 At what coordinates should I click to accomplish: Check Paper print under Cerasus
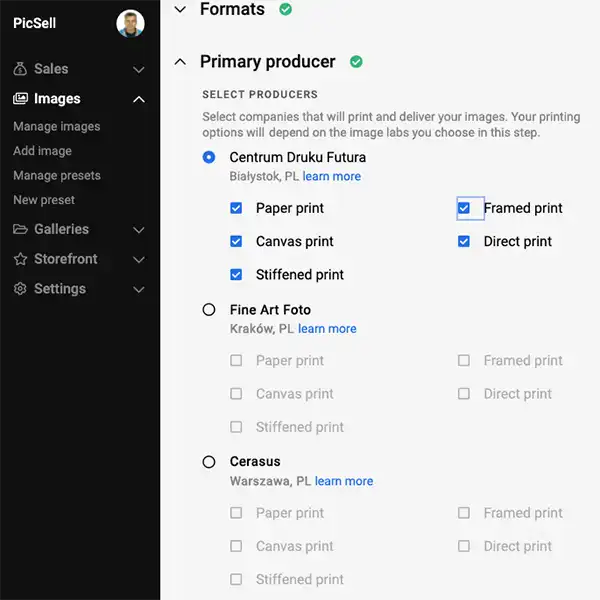[x=236, y=513]
